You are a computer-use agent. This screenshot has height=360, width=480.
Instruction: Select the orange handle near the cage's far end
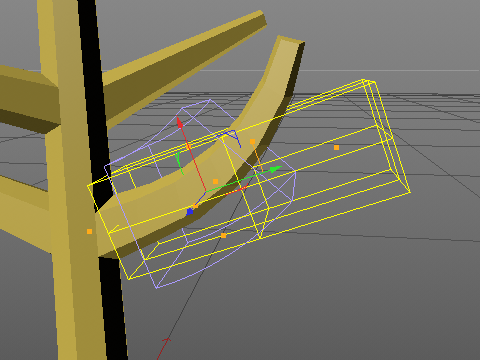336,147
